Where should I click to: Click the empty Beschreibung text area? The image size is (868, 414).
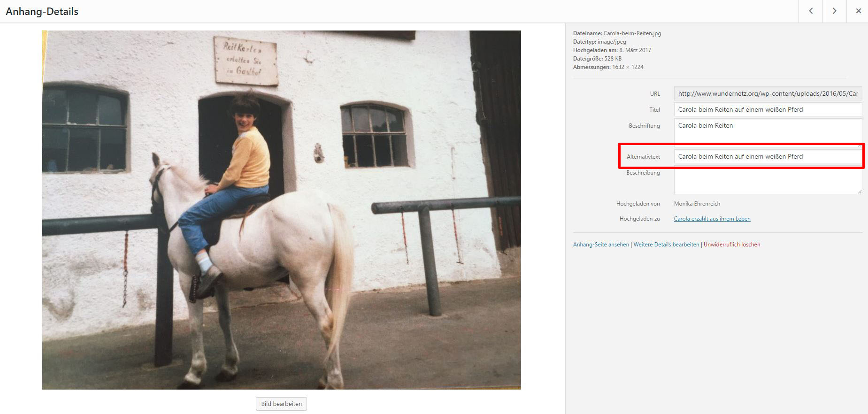768,181
